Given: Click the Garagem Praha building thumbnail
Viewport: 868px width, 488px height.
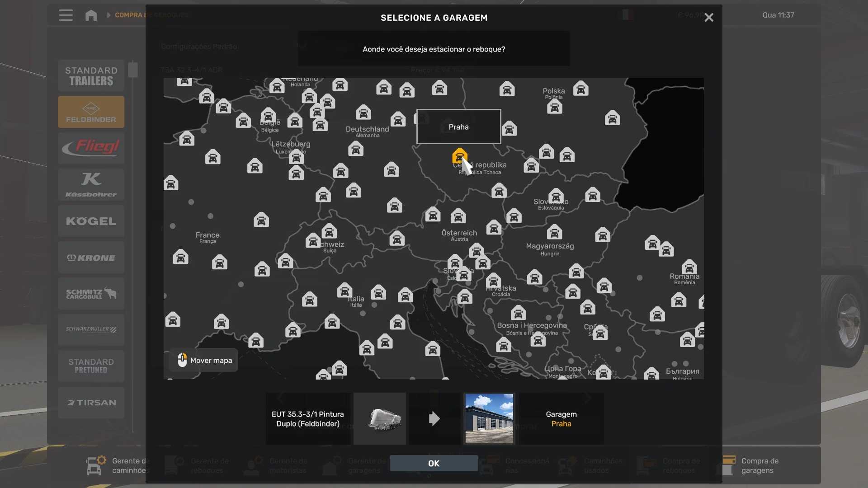Looking at the screenshot, I should pyautogui.click(x=489, y=418).
